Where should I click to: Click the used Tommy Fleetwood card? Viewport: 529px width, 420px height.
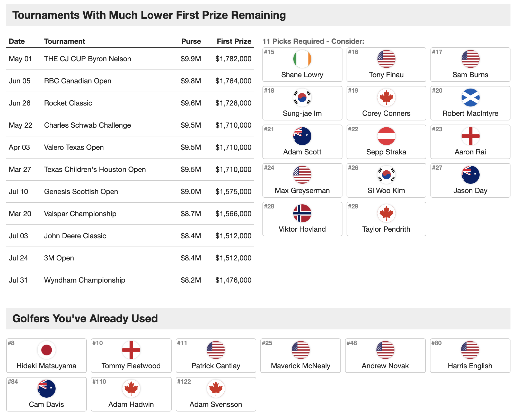coord(131,356)
